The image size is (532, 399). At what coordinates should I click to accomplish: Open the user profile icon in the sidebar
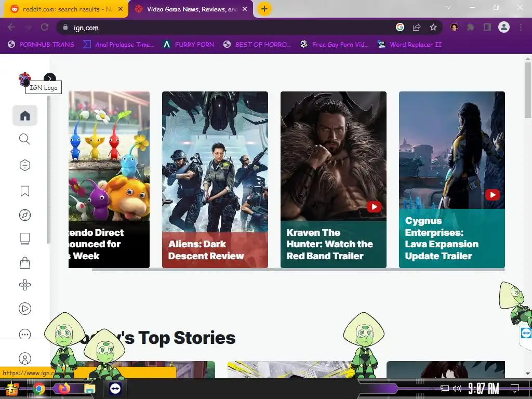[25, 358]
